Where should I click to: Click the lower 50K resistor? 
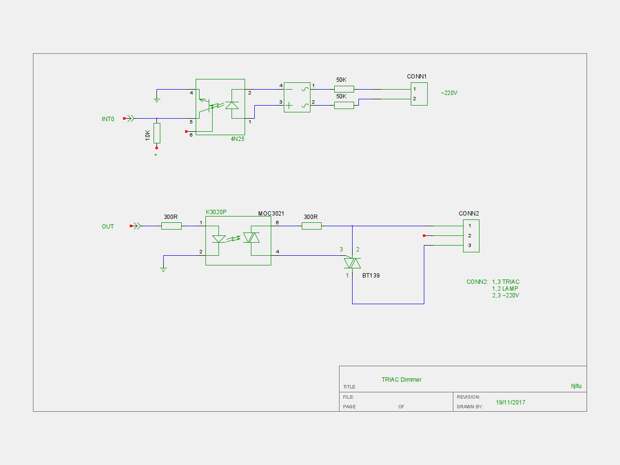[x=344, y=105]
